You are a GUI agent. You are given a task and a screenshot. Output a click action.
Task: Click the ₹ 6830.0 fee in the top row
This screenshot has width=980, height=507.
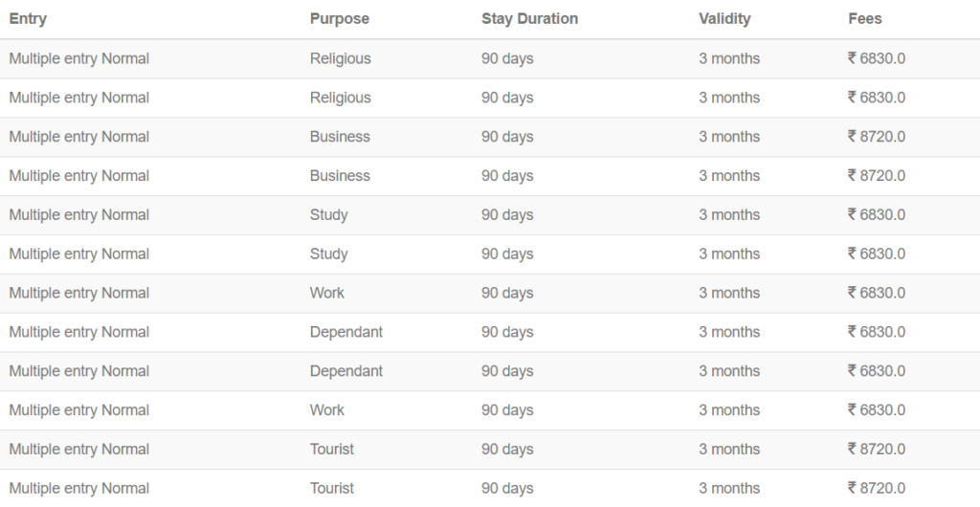(877, 58)
